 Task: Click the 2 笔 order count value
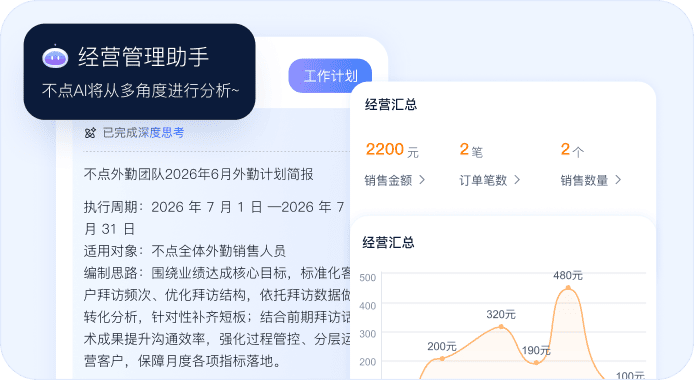(471, 150)
